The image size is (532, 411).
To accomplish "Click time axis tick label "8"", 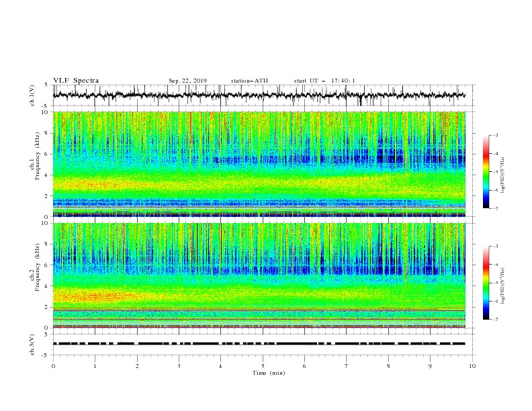I will [388, 366].
